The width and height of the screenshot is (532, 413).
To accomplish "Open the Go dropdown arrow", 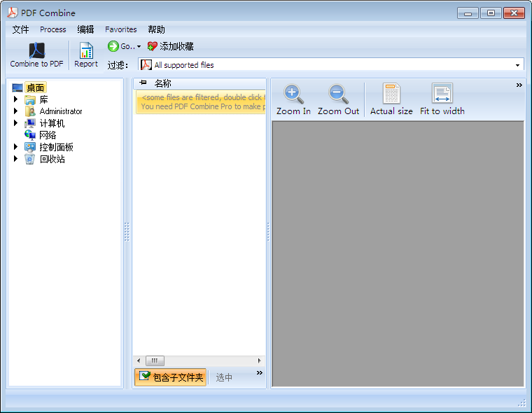I will click(139, 46).
